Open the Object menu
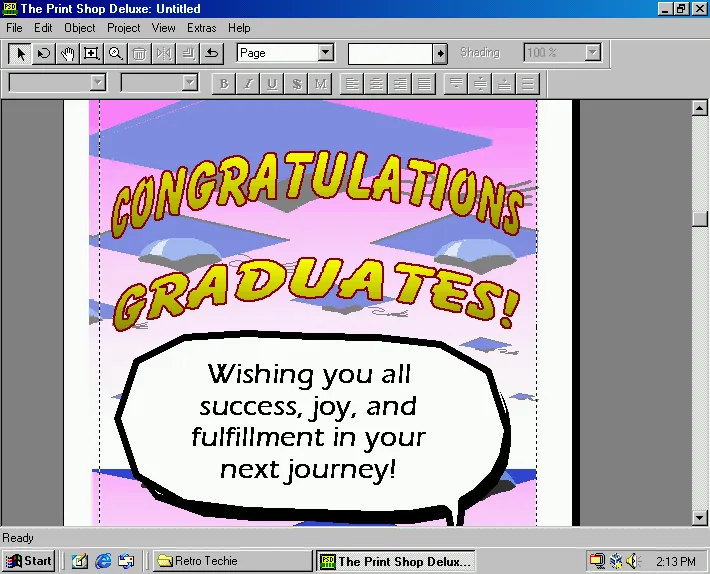The width and height of the screenshot is (710, 574). (x=80, y=28)
